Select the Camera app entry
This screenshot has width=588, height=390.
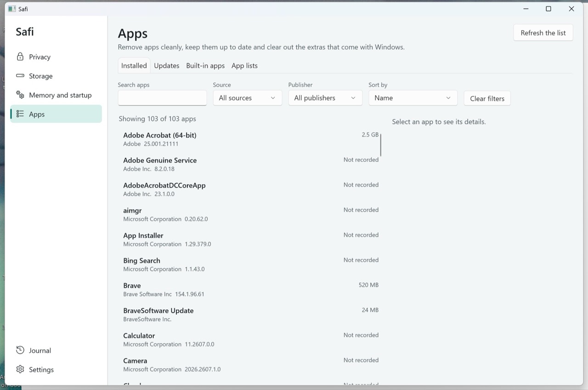pyautogui.click(x=249, y=365)
